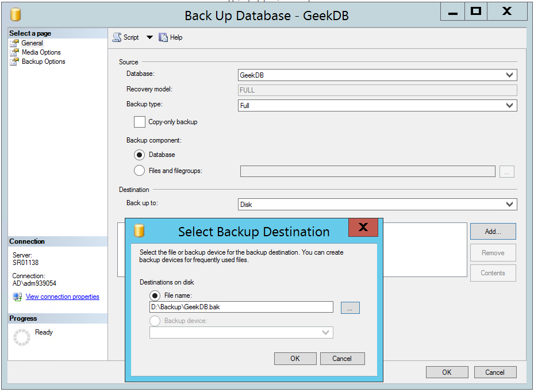Viewport: 534px width, 392px height.
Task: Click the Progress ready spinner icon
Action: pos(21,337)
